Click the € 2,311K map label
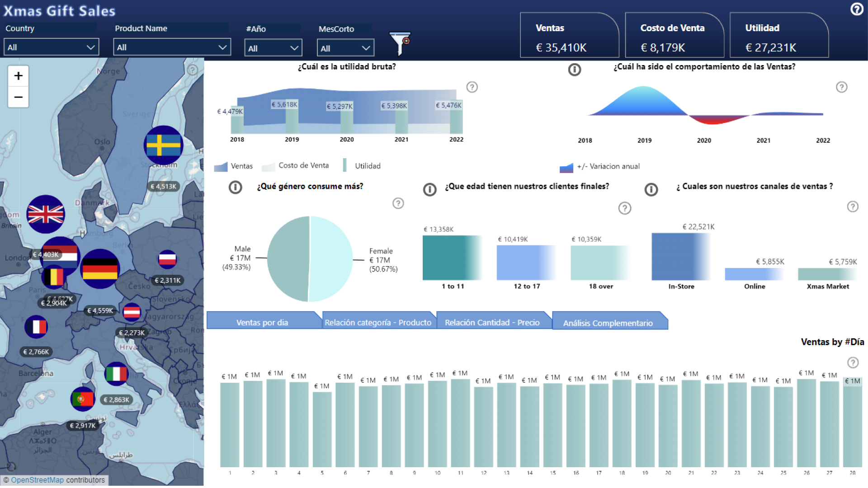Screen dimensions: 868x488 click(168, 280)
